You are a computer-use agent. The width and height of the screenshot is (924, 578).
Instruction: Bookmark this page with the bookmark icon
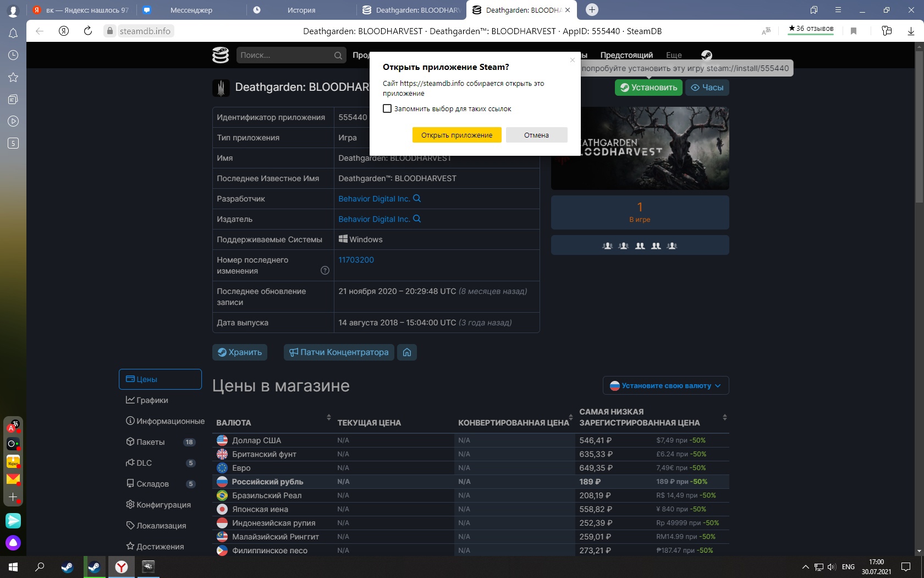(x=854, y=31)
